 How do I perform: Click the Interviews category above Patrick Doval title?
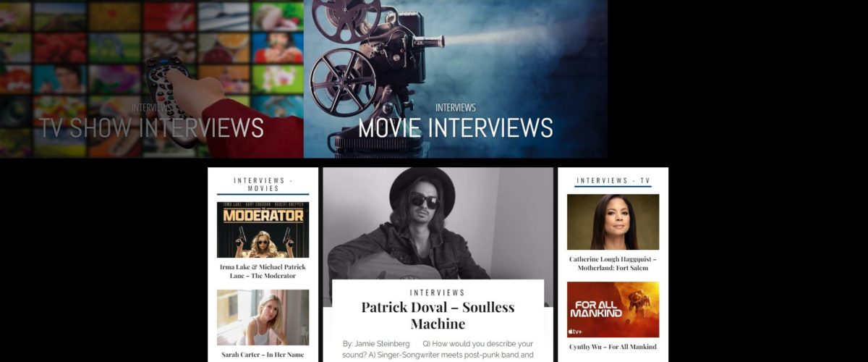[x=438, y=292]
